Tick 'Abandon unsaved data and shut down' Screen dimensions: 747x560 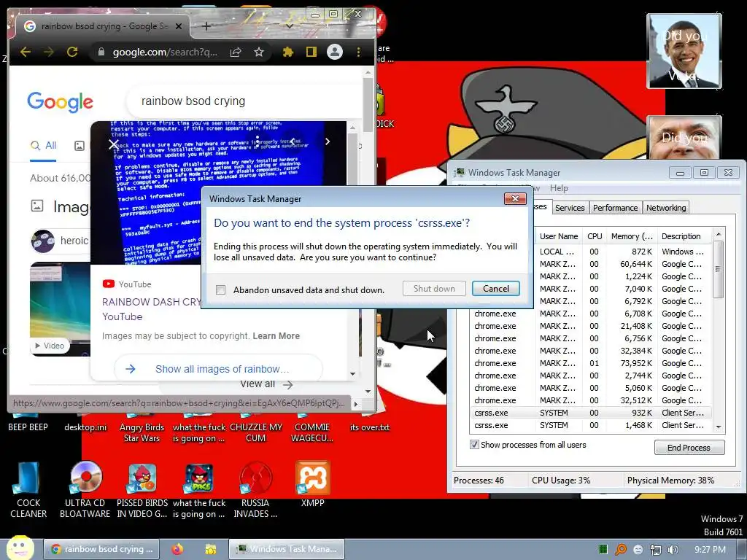pos(220,290)
